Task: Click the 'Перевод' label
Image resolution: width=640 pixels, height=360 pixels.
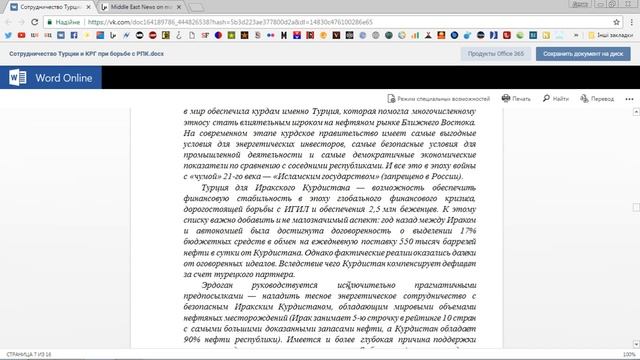Action: click(x=602, y=99)
